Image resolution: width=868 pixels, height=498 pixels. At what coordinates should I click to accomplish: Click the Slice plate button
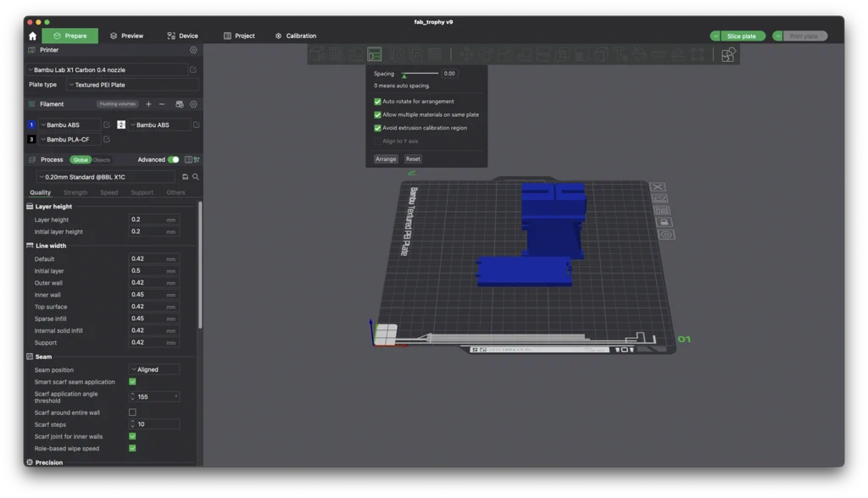[742, 36]
